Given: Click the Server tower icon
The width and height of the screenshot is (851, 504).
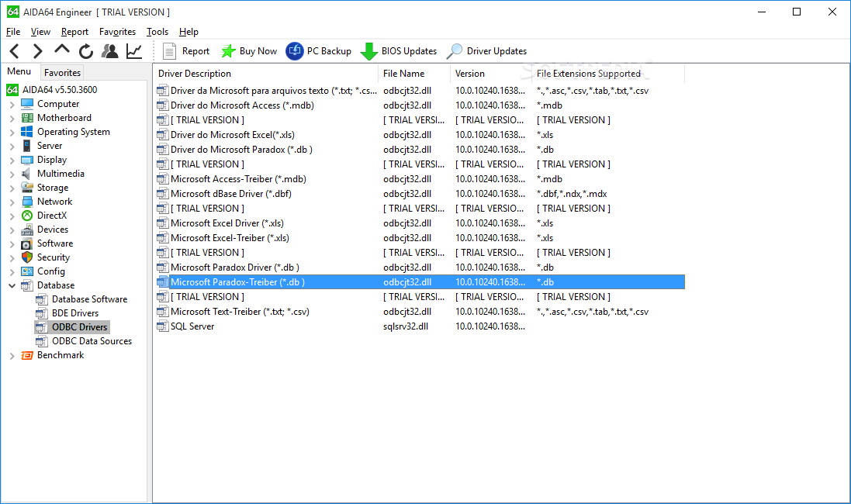Looking at the screenshot, I should (26, 146).
